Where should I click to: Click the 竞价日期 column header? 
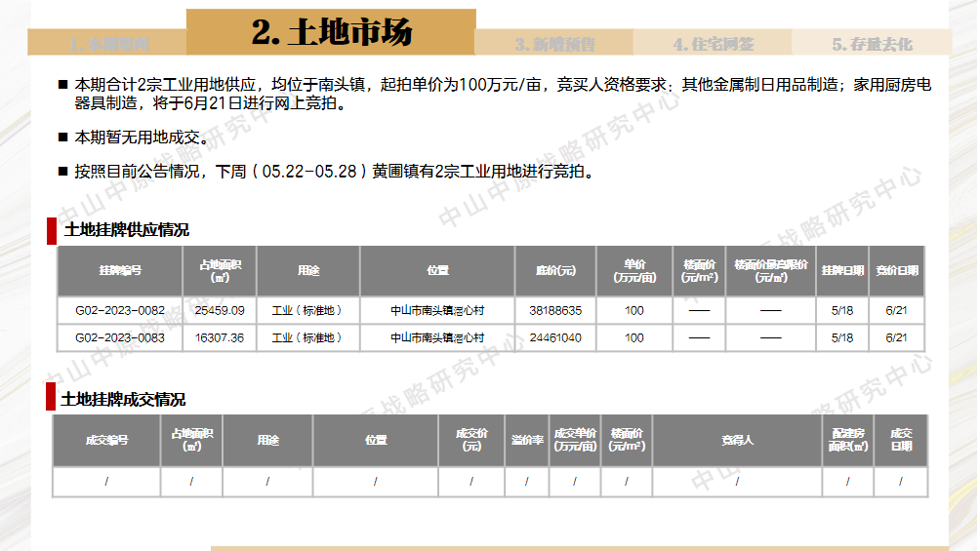coord(896,270)
